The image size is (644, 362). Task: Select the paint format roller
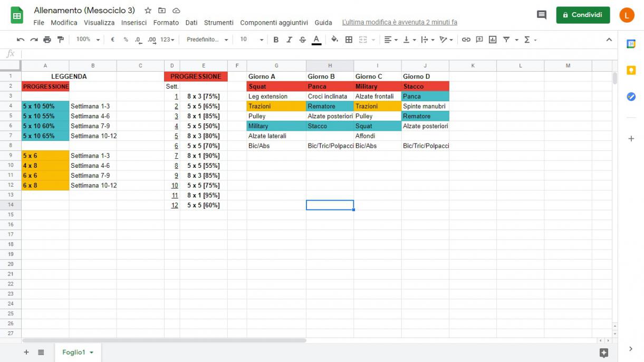pyautogui.click(x=60, y=40)
